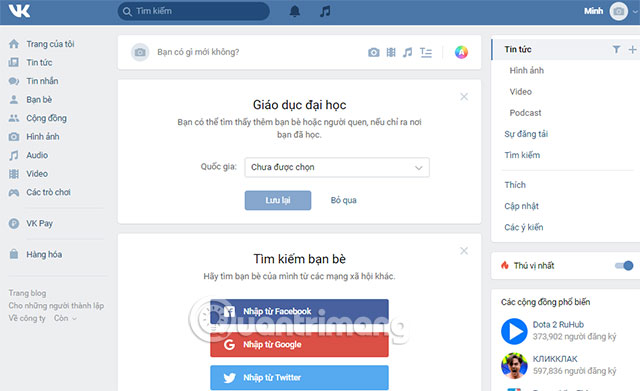640x391 pixels.
Task: Click the avatar placeholder in post box
Action: (140, 52)
